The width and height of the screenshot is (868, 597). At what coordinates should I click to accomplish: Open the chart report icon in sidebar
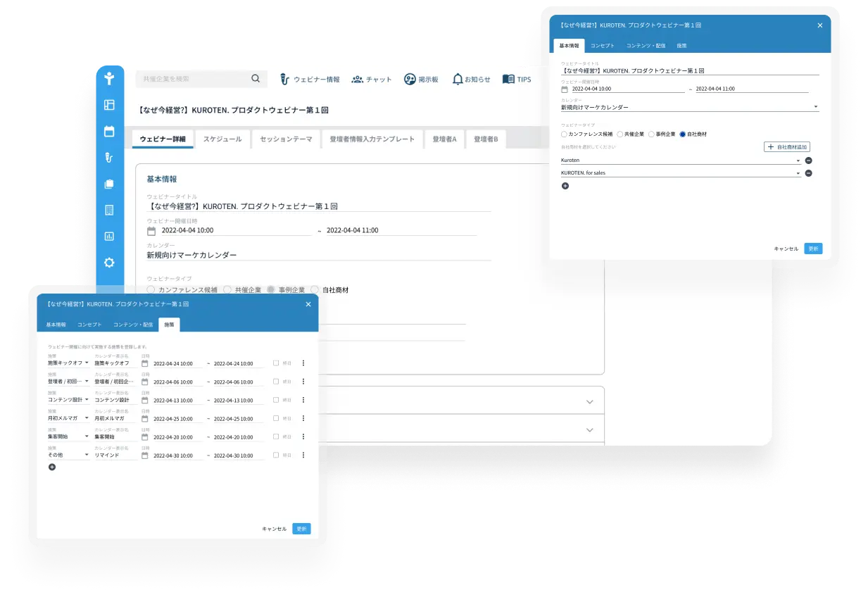click(x=109, y=237)
